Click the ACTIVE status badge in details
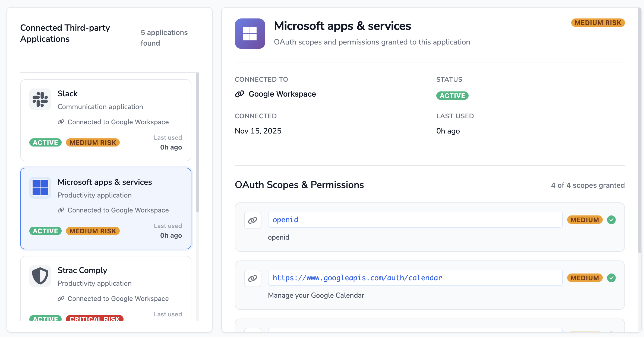Screen dimensions: 644x337 point(452,96)
